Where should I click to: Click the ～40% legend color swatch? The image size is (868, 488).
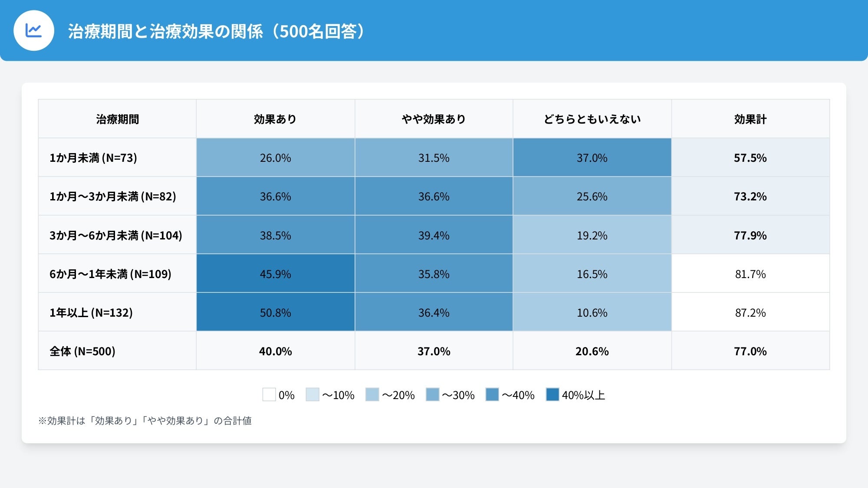point(492,395)
